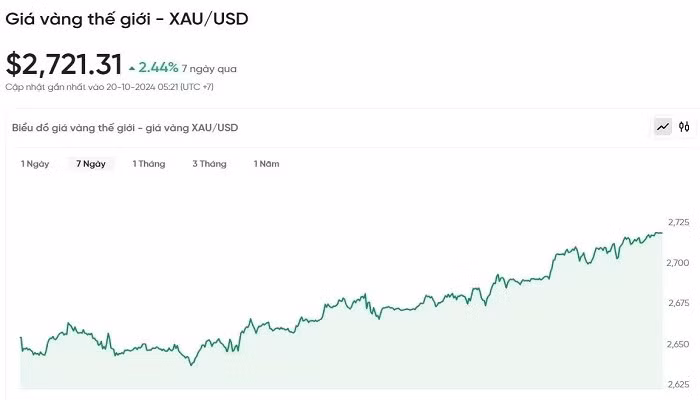Click the 2,725 y-axis label
This screenshot has width=700, height=400.
click(x=678, y=222)
